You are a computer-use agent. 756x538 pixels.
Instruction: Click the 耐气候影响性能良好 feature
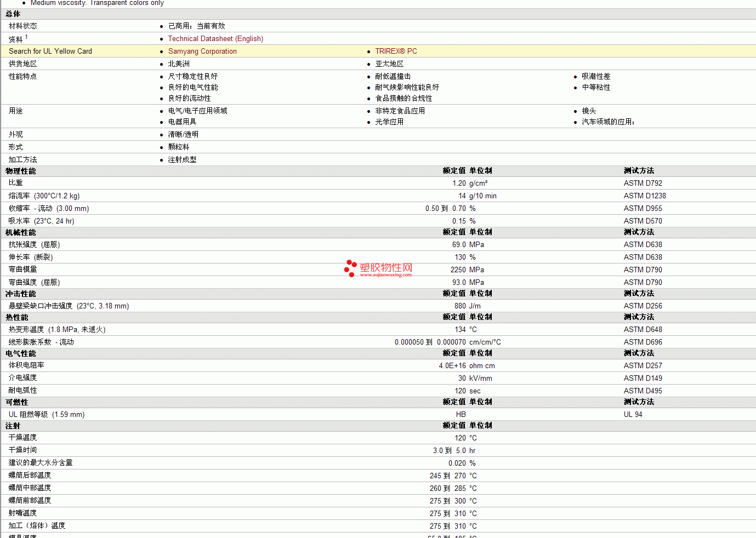click(407, 88)
